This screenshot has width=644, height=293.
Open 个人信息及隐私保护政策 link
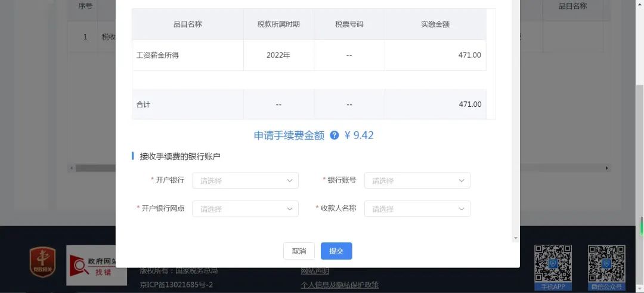[x=340, y=285]
